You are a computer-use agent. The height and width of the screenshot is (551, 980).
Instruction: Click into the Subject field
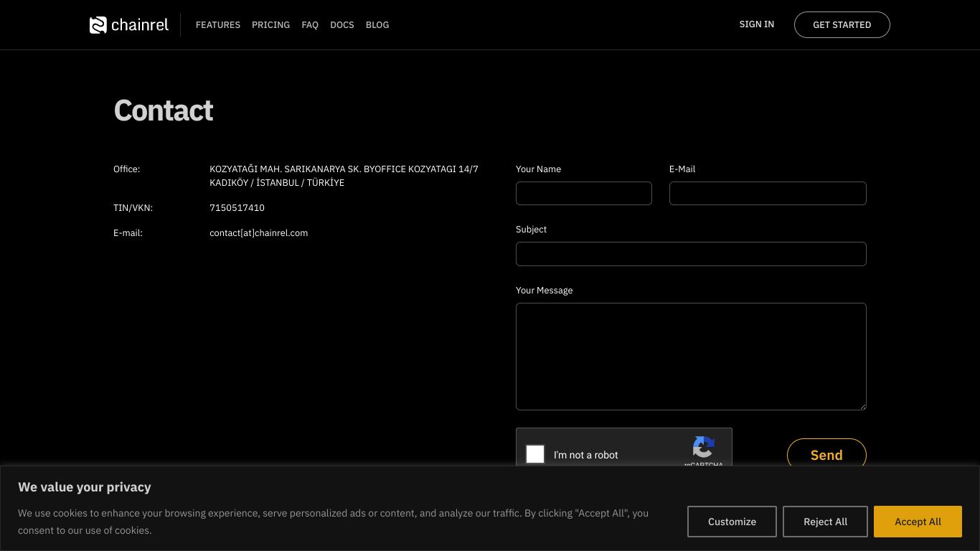(691, 254)
